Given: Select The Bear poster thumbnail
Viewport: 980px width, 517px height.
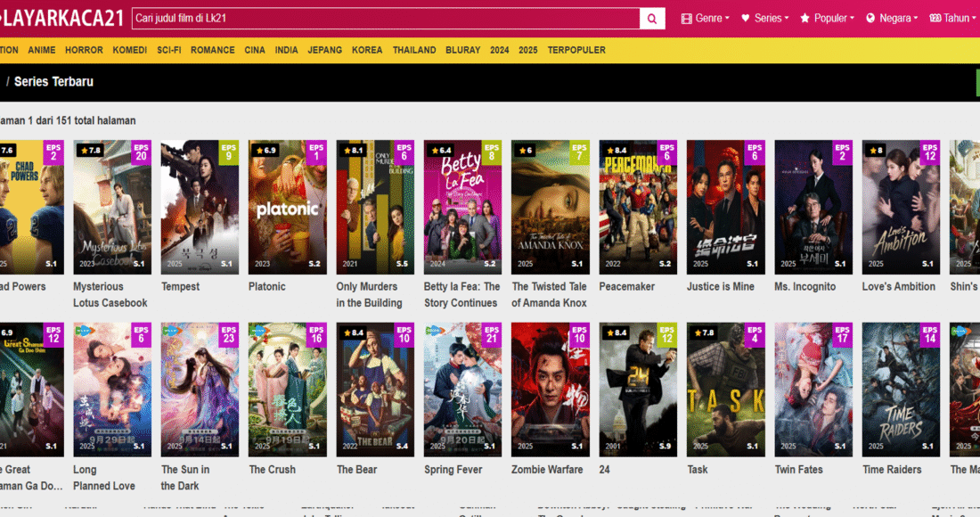Looking at the screenshot, I should tap(375, 390).
